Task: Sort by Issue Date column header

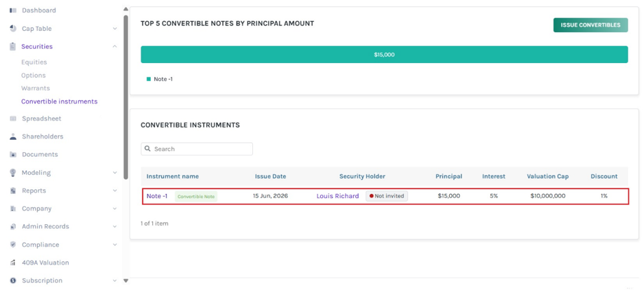Action: pyautogui.click(x=270, y=176)
